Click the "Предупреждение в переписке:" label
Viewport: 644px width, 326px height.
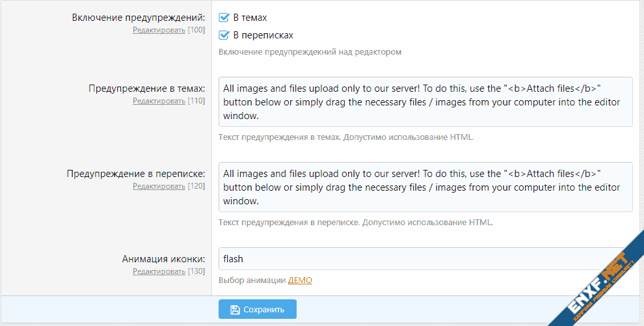[136, 174]
